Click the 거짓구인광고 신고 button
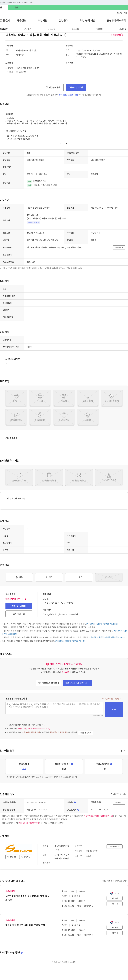Screen dimensions: 128x980 click(118, 794)
